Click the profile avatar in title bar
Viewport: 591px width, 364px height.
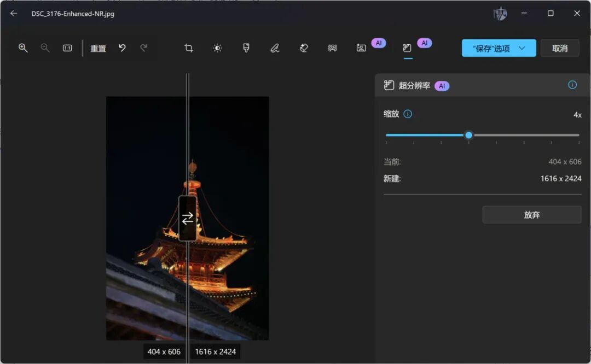click(x=500, y=14)
